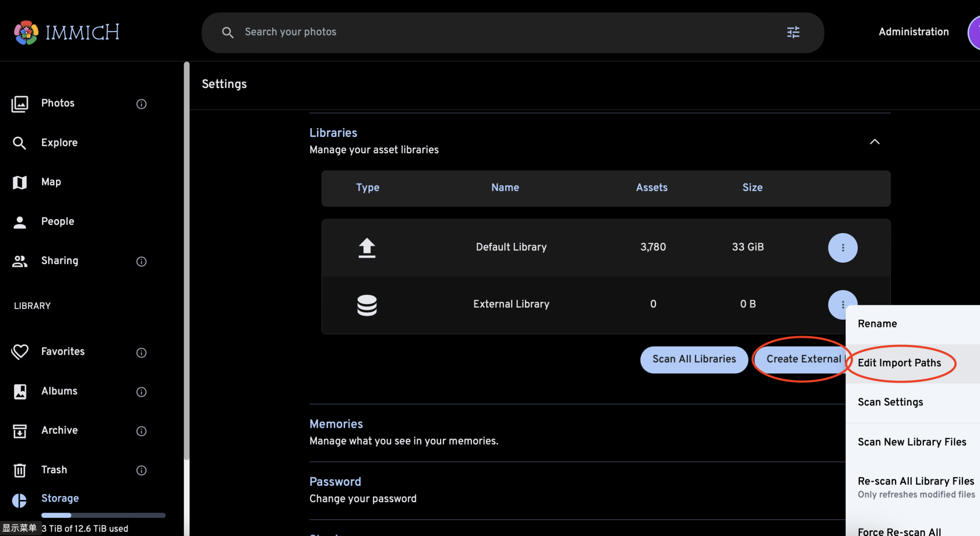
Task: Collapse the Libraries section chevron
Action: pos(874,142)
